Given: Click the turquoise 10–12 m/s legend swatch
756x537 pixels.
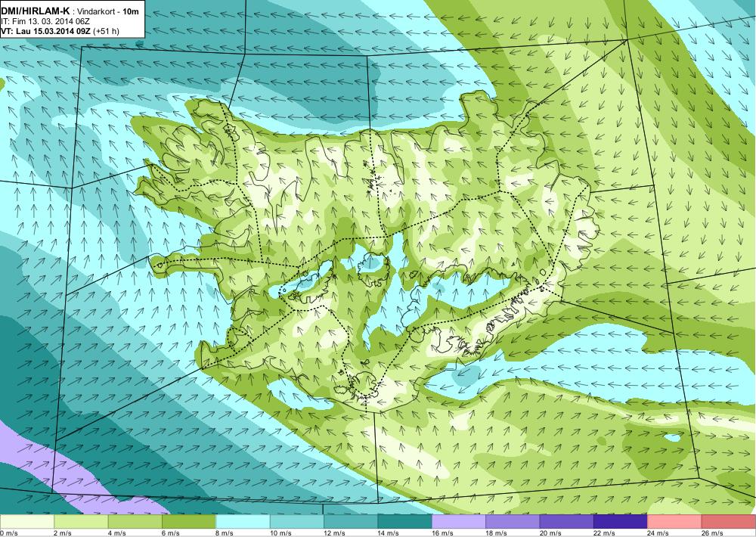Looking at the screenshot, I should pyautogui.click(x=297, y=522).
